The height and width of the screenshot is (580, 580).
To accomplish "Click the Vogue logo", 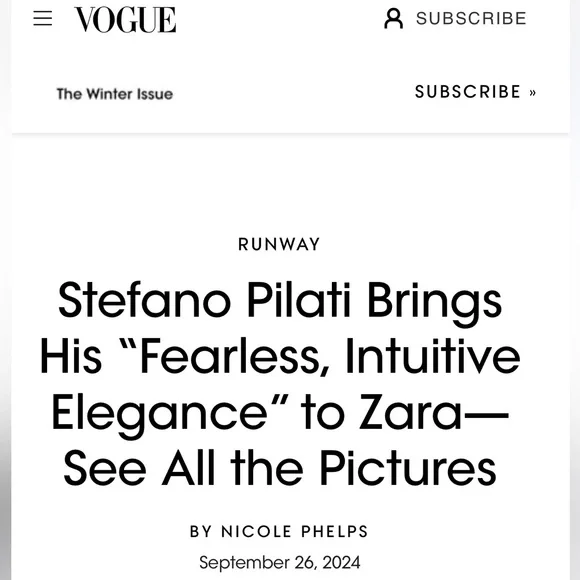I will 125,20.
